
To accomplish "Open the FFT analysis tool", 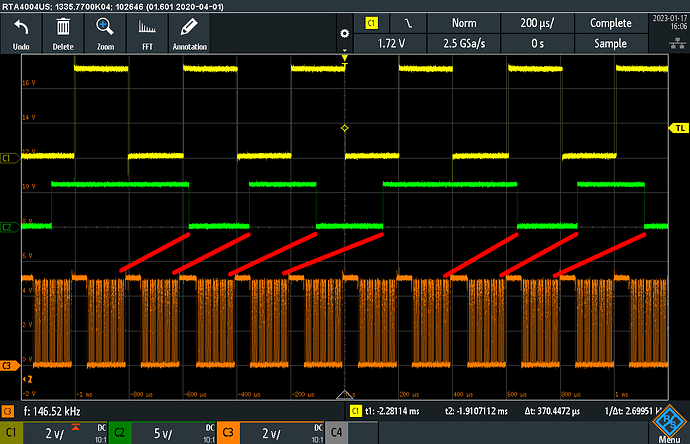I will click(147, 33).
